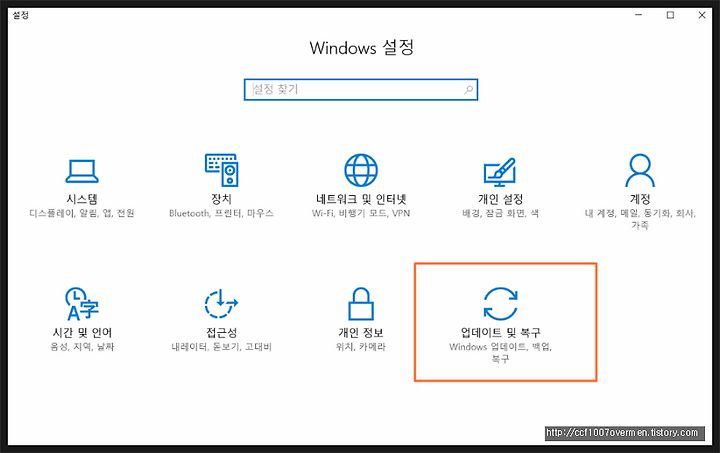Click the 'Windows 업데이트, 백업, 복구' description

click(x=501, y=352)
